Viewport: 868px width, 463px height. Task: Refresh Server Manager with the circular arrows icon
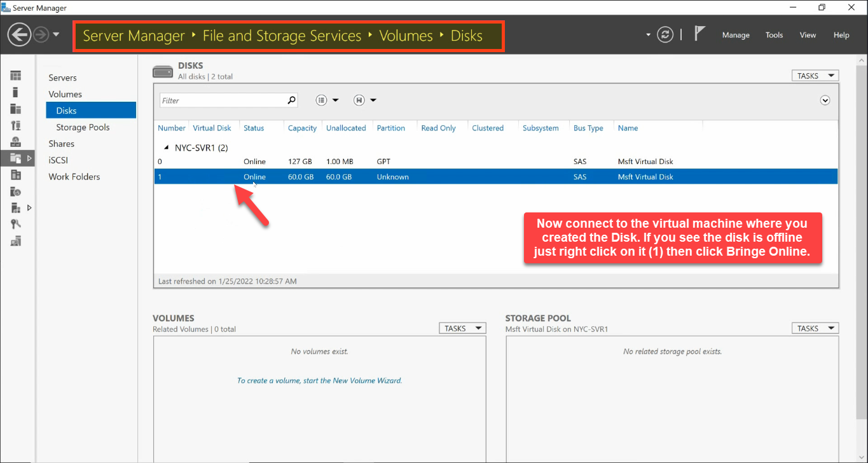point(665,34)
